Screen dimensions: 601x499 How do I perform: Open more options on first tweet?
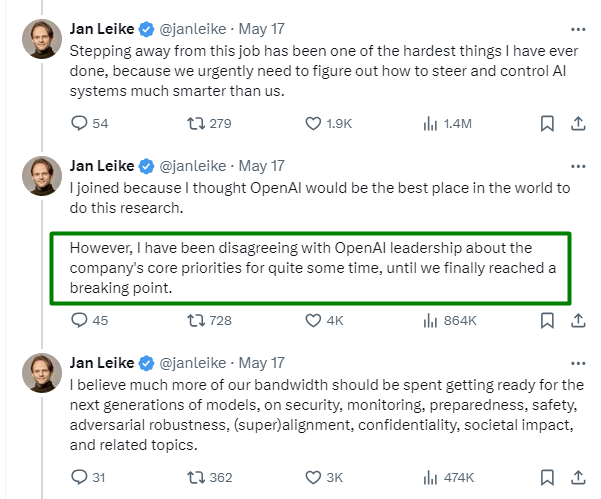[577, 28]
